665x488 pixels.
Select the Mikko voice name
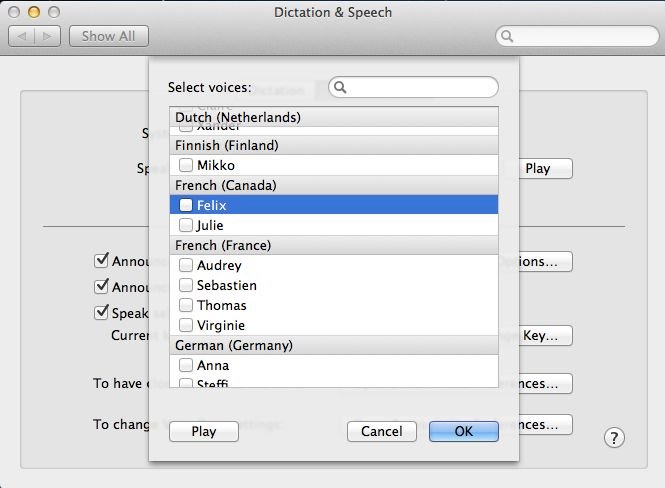click(x=216, y=165)
